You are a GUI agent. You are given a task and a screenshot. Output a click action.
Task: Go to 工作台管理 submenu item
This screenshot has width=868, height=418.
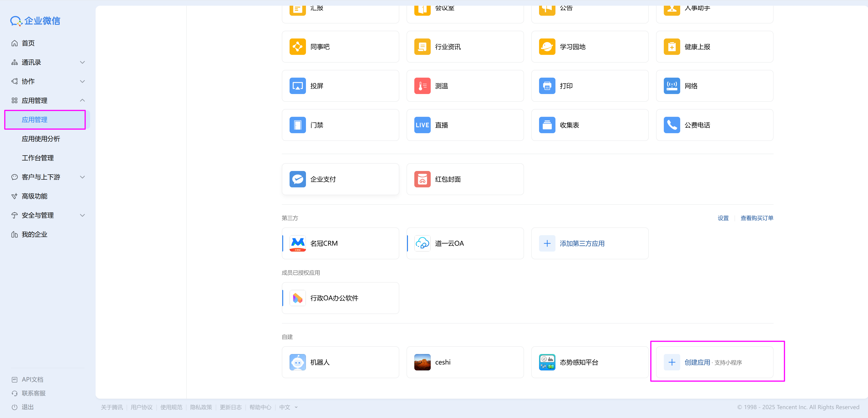38,158
